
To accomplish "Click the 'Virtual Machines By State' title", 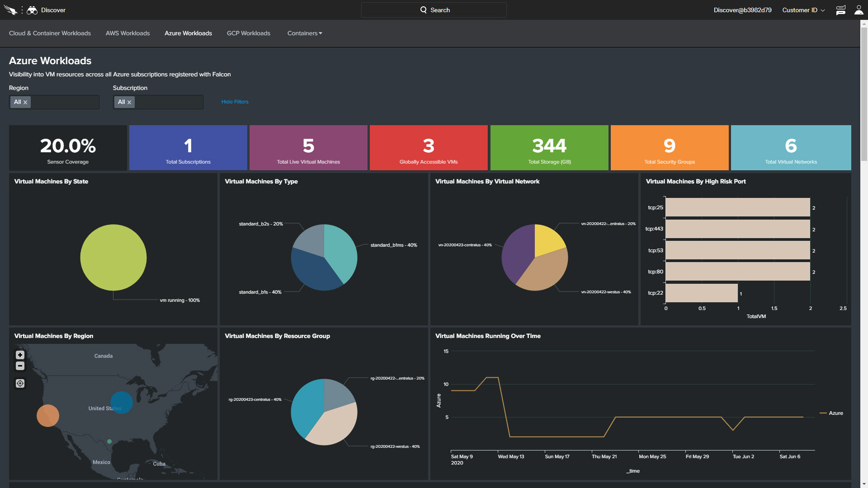I will coord(51,181).
